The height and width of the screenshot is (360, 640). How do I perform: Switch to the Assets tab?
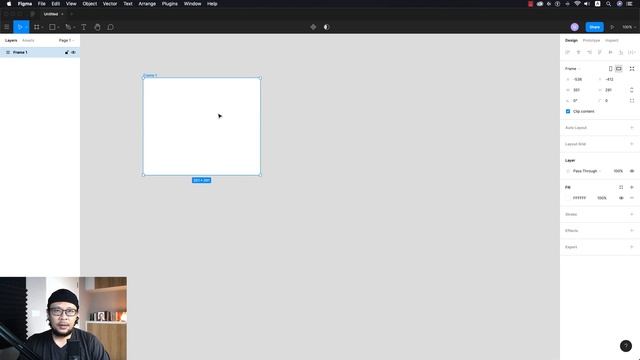tap(28, 40)
